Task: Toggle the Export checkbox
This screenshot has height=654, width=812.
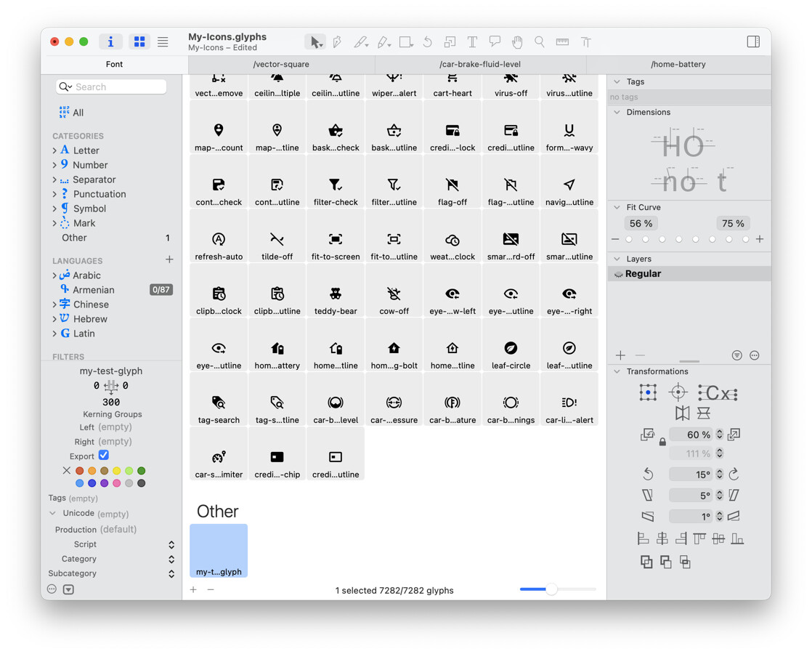Action: tap(104, 455)
